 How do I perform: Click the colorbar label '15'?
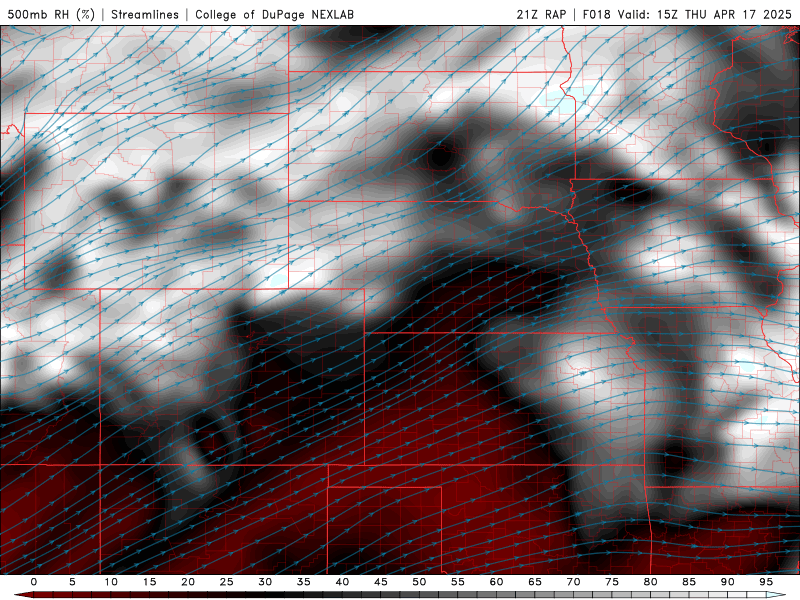(149, 582)
